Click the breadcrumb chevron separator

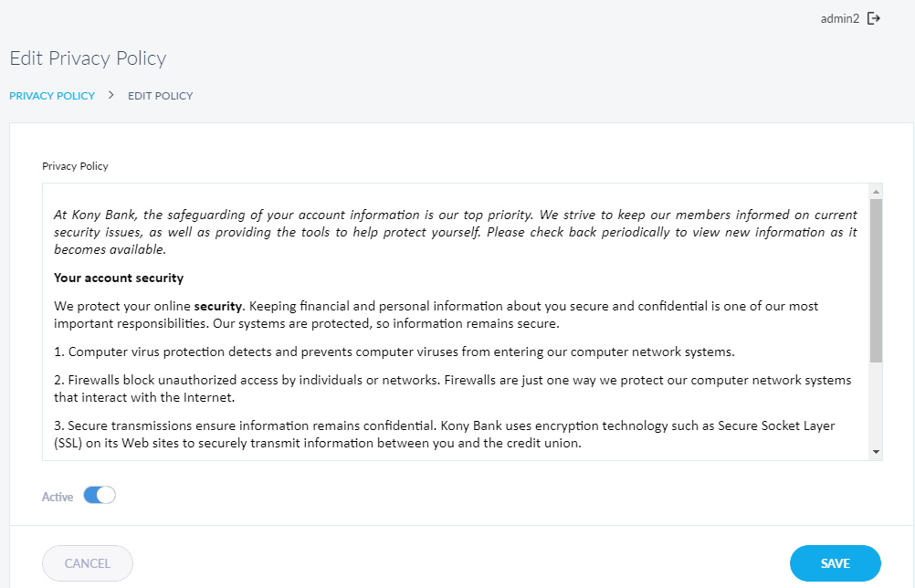point(111,94)
